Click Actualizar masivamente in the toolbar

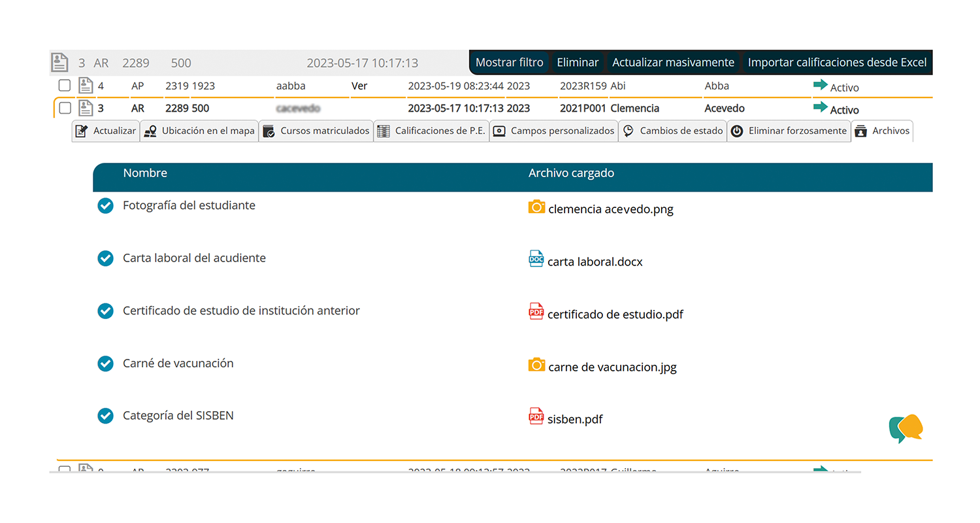click(673, 63)
